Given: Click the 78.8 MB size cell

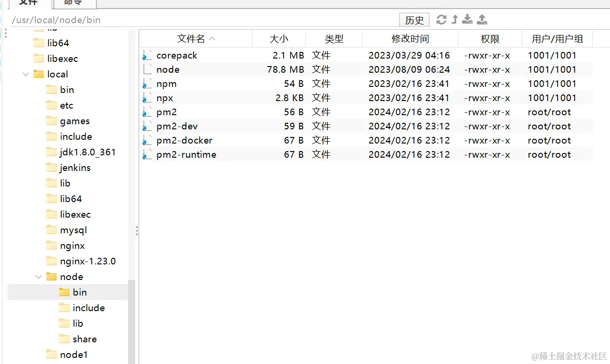Looking at the screenshot, I should (x=285, y=70).
